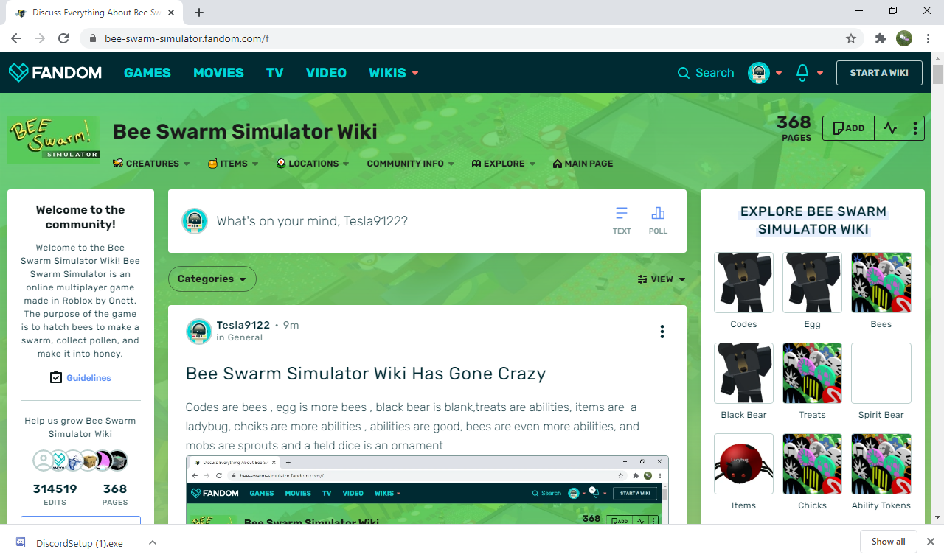Expand the Creatures menu

click(151, 164)
